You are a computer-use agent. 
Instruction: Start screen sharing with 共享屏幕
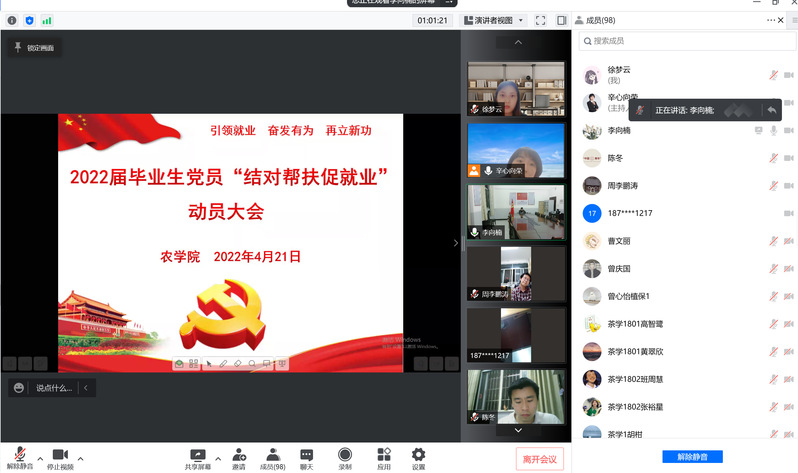(197, 459)
